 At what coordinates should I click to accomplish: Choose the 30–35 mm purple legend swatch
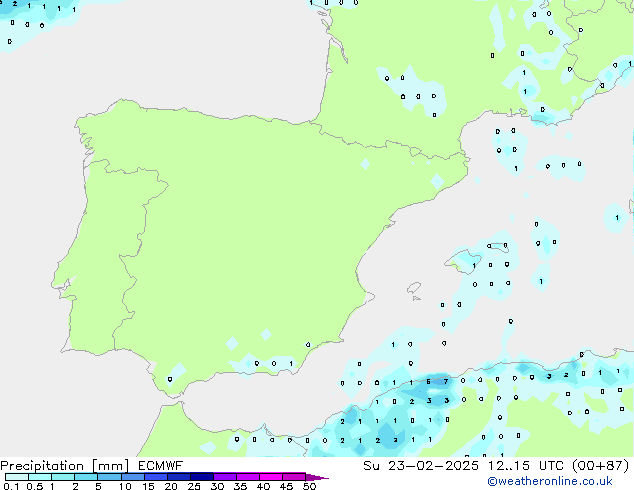tap(225, 477)
